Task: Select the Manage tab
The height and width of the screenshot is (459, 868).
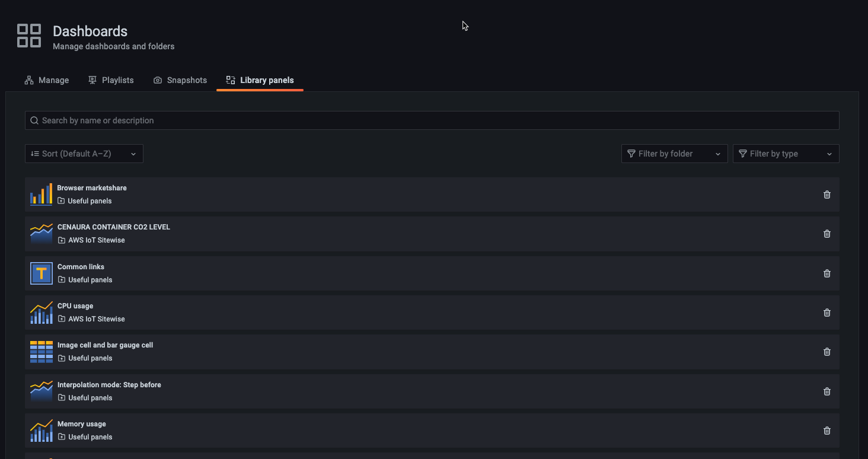Action: click(47, 79)
